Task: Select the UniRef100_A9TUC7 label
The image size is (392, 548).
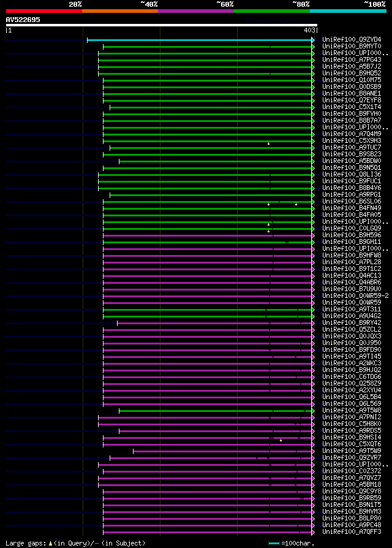Action: 352,148
